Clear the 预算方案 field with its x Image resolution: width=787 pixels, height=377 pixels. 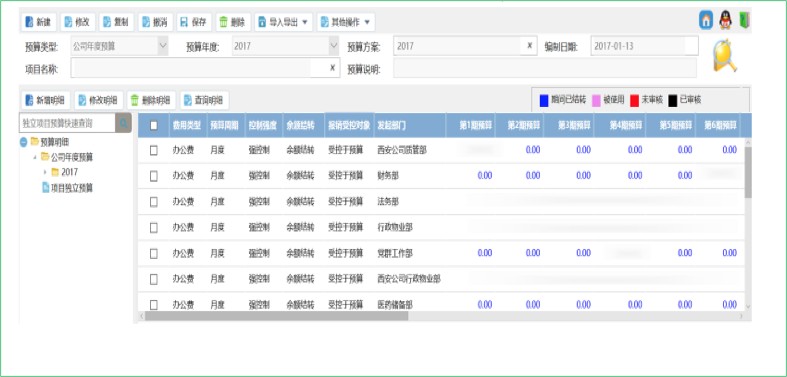(530, 46)
